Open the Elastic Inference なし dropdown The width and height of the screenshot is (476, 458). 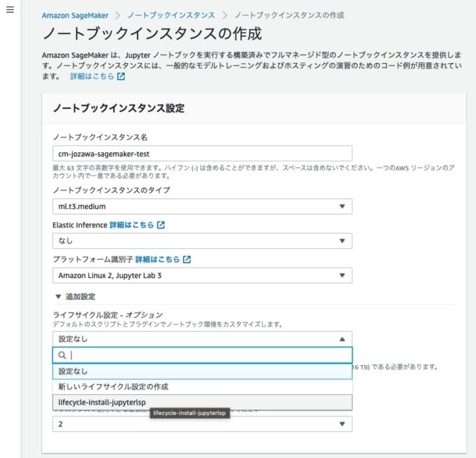[202, 241]
